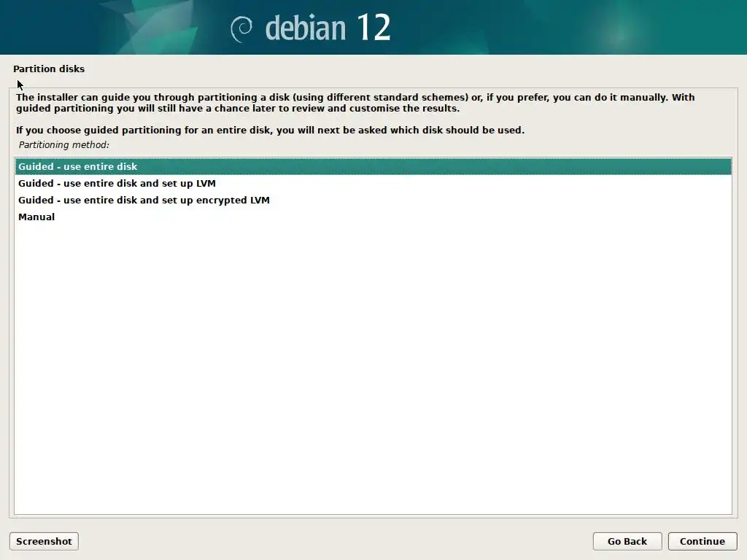
Task: Take a Screenshot with the button
Action: (44, 542)
